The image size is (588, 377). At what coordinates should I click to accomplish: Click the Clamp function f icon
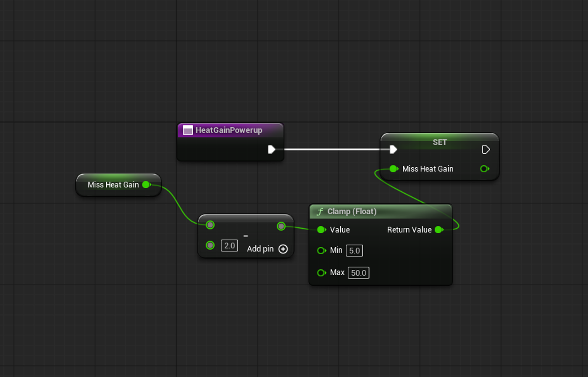pyautogui.click(x=320, y=211)
